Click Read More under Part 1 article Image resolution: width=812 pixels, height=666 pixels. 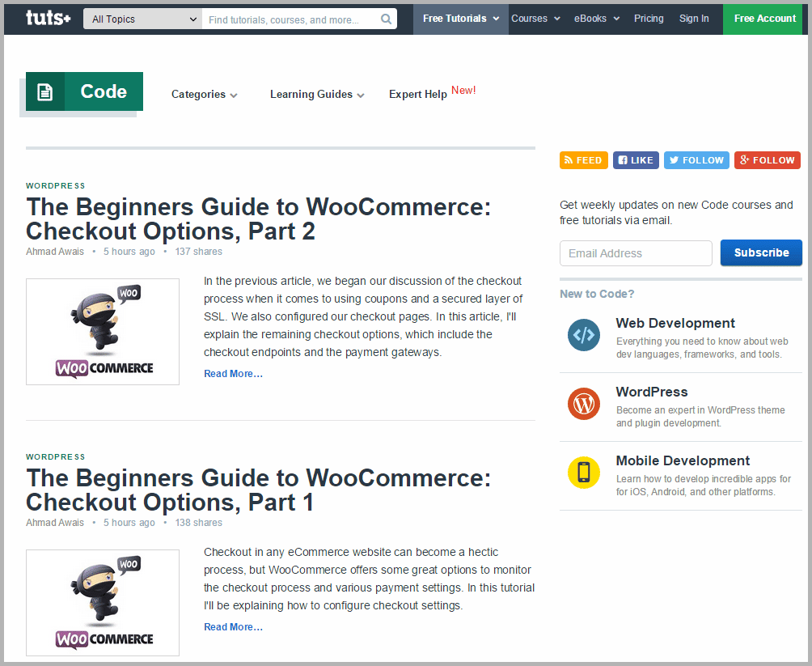(x=233, y=627)
